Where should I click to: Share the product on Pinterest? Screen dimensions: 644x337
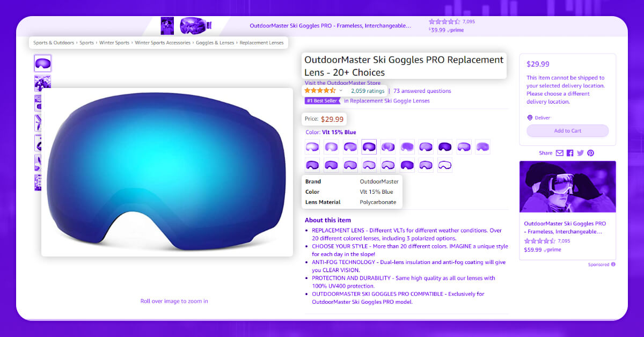click(590, 153)
